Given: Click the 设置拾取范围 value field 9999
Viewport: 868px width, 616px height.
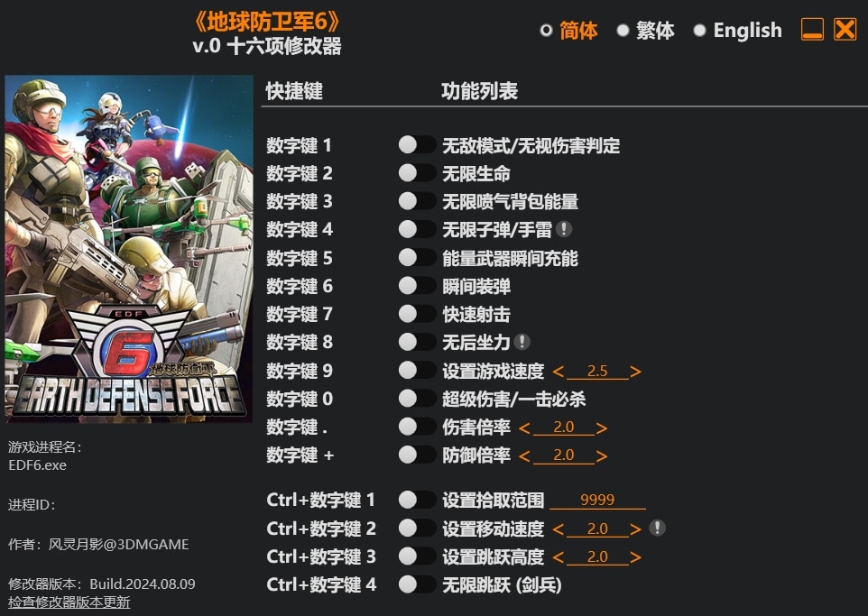Looking at the screenshot, I should [597, 500].
